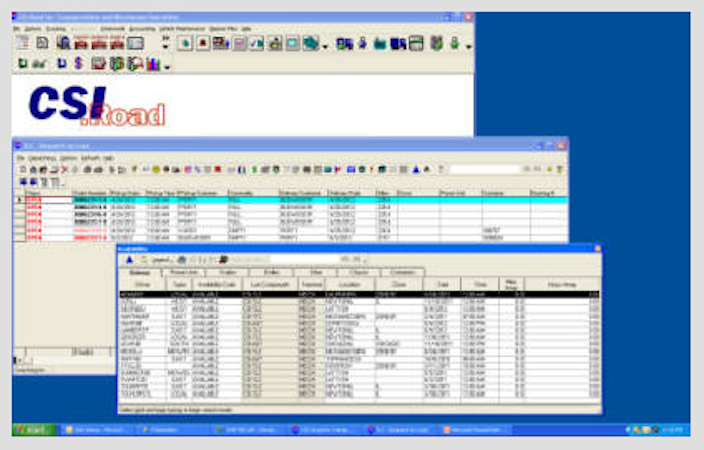704x450 pixels.
Task: Open dropdown arrow after bar chart icon
Action: [x=167, y=67]
